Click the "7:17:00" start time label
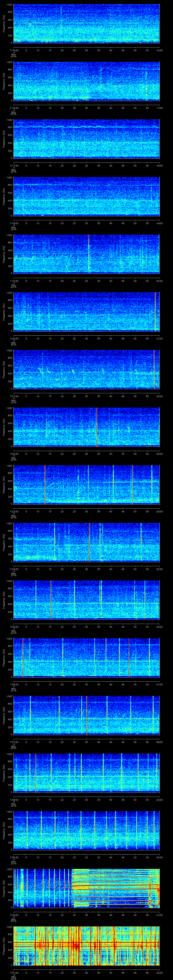 click(x=14, y=166)
